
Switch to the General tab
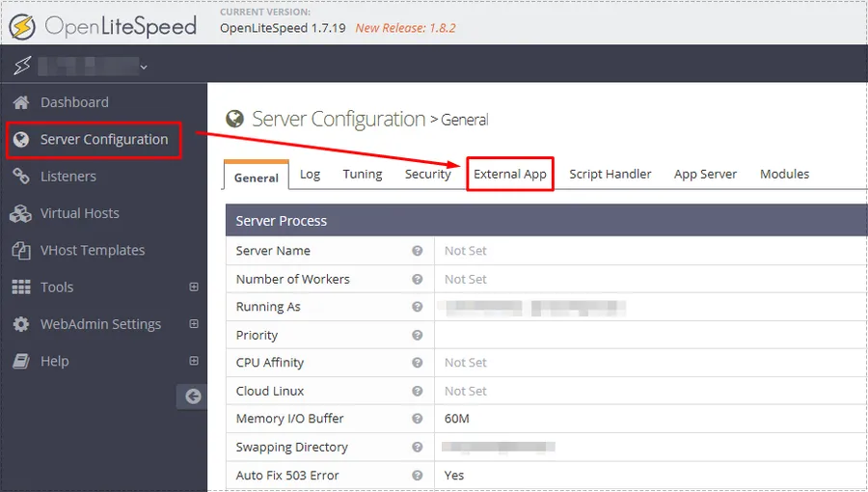257,177
